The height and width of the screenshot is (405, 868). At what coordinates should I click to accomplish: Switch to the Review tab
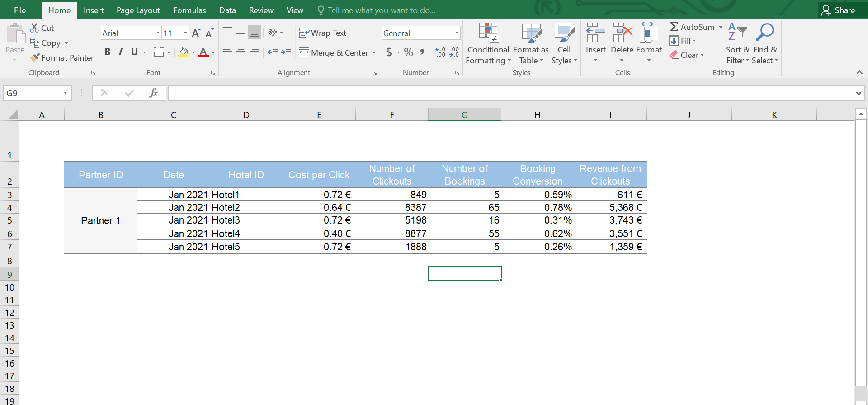261,10
